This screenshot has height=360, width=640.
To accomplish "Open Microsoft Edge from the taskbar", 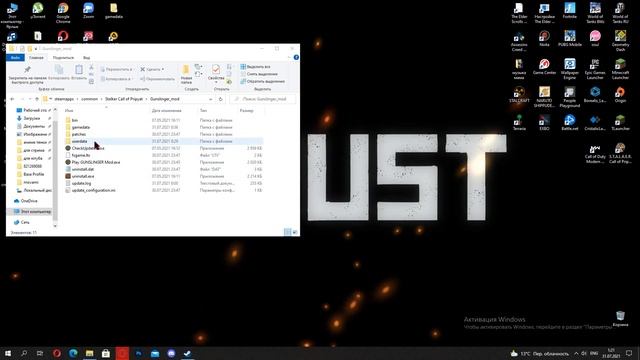I will [x=73, y=353].
